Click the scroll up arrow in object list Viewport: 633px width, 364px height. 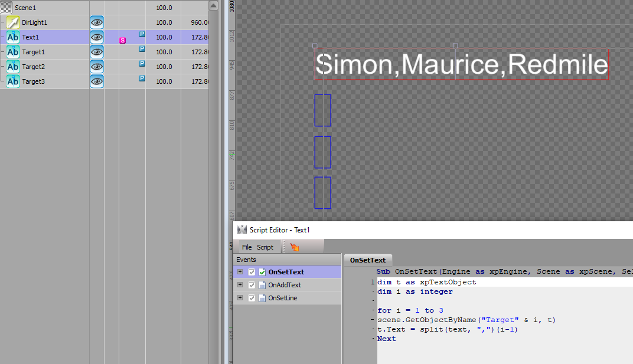tap(213, 5)
